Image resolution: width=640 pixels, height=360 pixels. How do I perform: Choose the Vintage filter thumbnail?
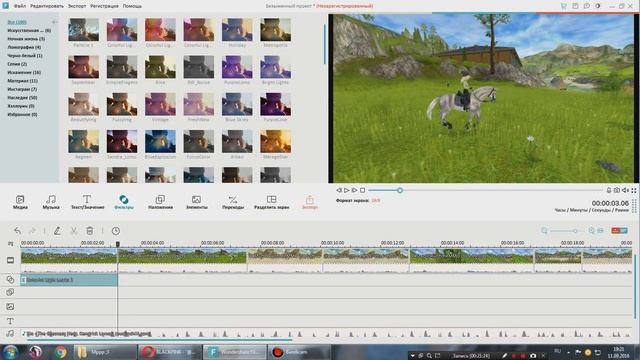(160, 104)
